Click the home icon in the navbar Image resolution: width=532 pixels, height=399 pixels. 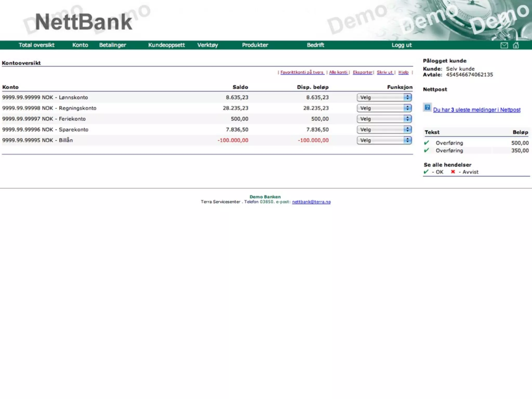516,45
